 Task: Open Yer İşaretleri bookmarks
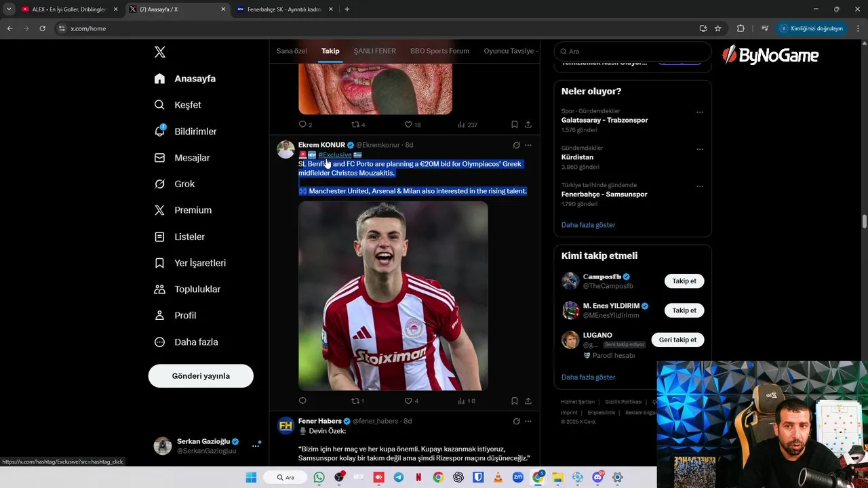(190, 263)
